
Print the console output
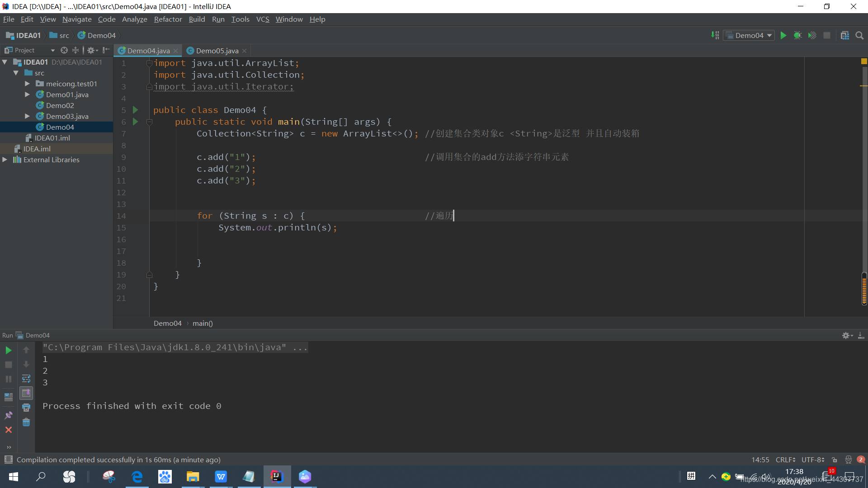(26, 408)
